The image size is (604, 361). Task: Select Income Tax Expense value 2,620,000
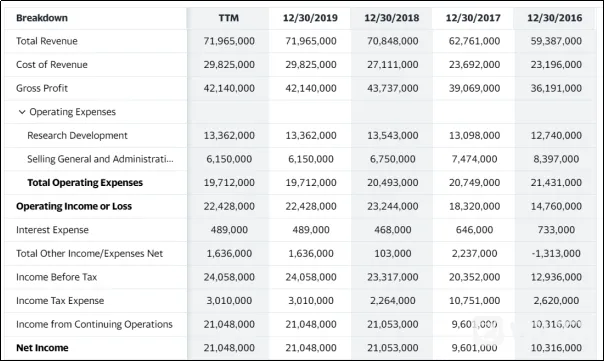coord(556,301)
